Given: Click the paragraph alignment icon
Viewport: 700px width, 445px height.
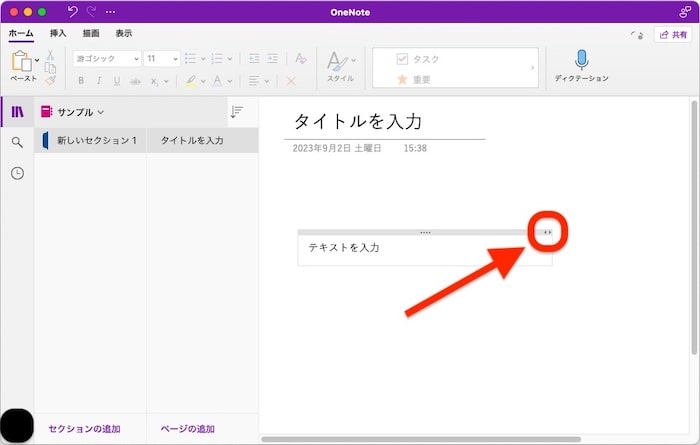Looking at the screenshot, I should pos(254,81).
